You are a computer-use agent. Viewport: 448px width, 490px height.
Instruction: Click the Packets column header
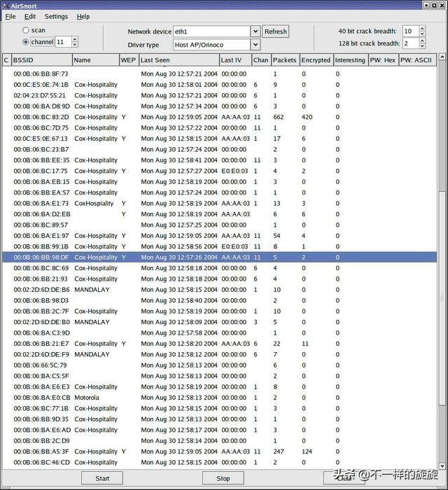(x=284, y=60)
